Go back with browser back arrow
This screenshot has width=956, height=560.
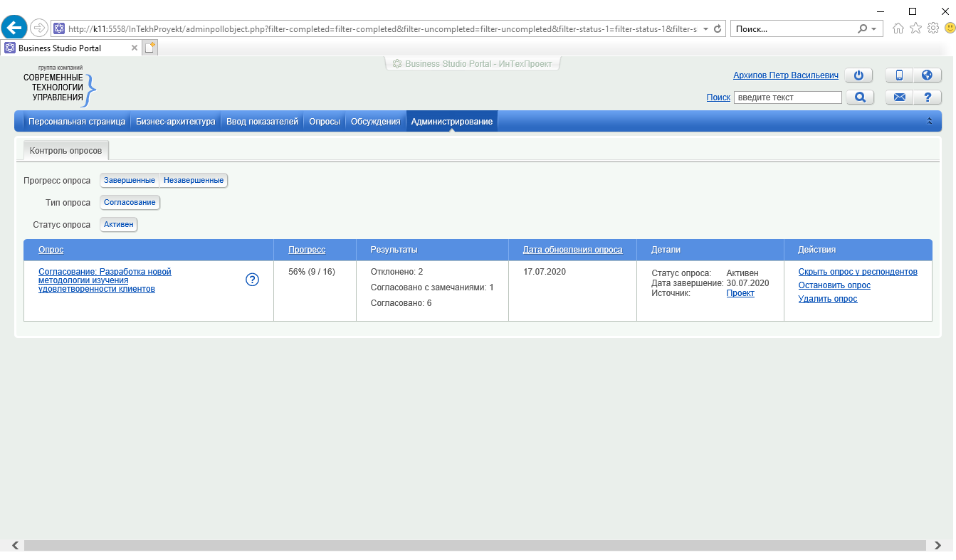(x=14, y=28)
